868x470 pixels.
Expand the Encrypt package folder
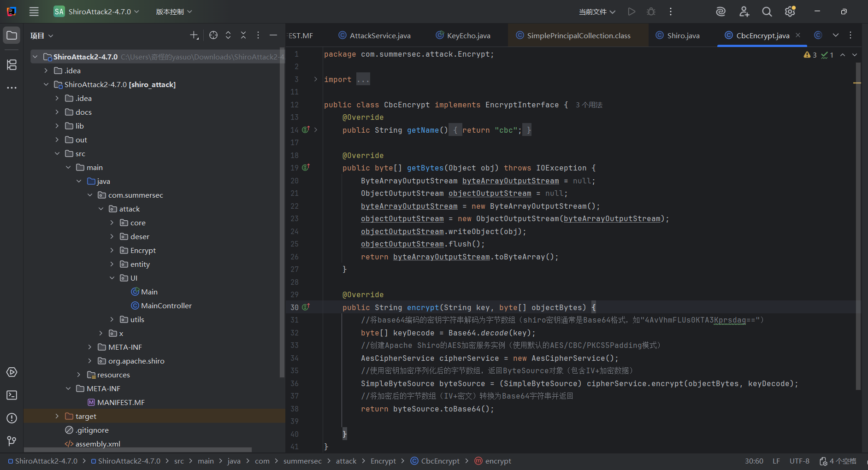click(x=112, y=250)
